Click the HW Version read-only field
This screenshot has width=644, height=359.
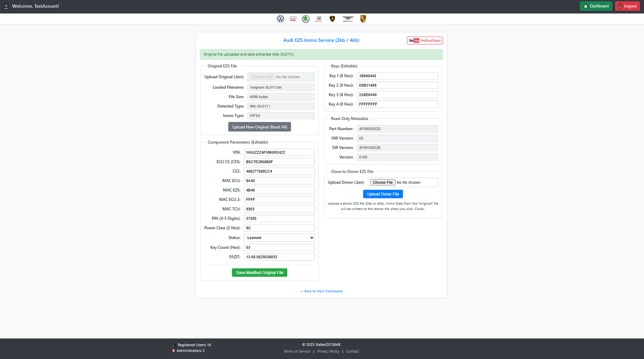click(397, 138)
